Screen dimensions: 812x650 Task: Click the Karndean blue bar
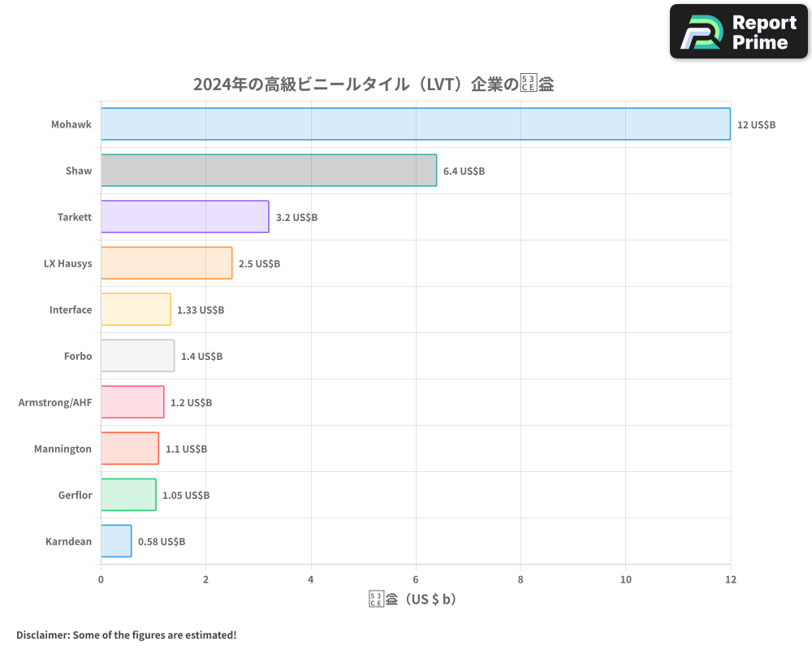(115, 541)
